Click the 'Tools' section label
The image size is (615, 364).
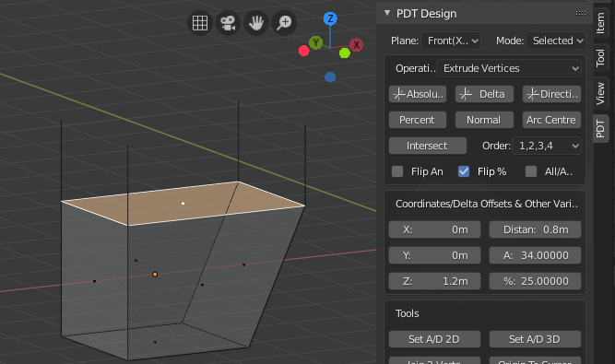pos(408,313)
